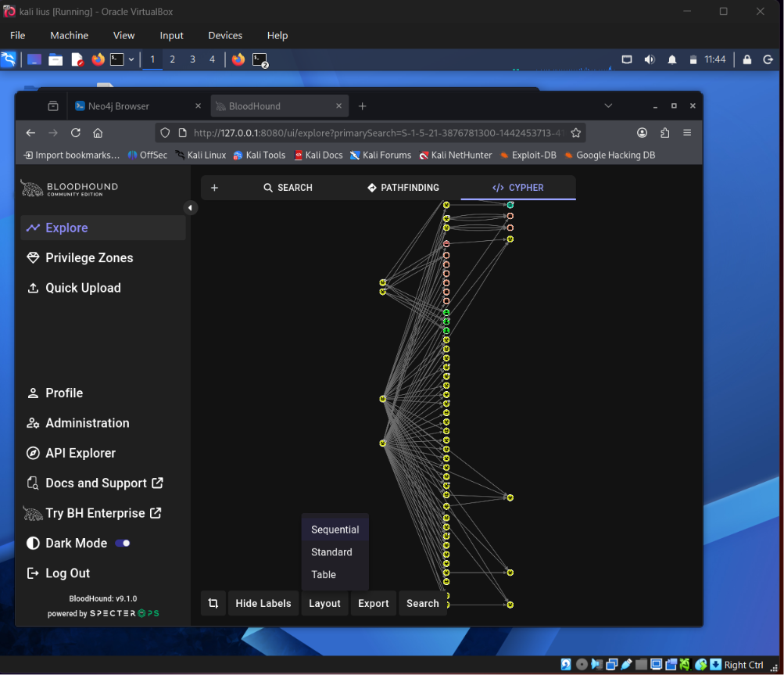The height and width of the screenshot is (675, 784).
Task: Click browser back arrow
Action: click(x=30, y=133)
